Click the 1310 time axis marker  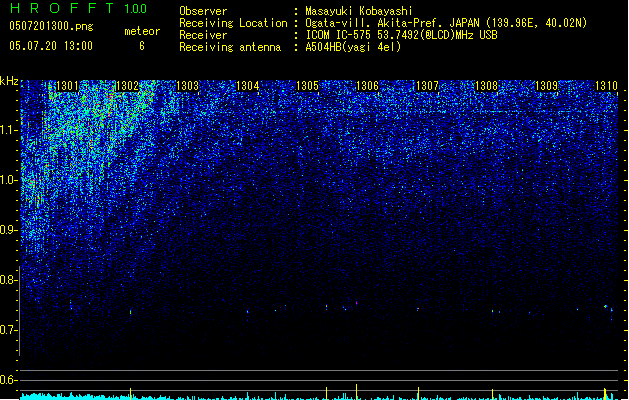tap(606, 86)
